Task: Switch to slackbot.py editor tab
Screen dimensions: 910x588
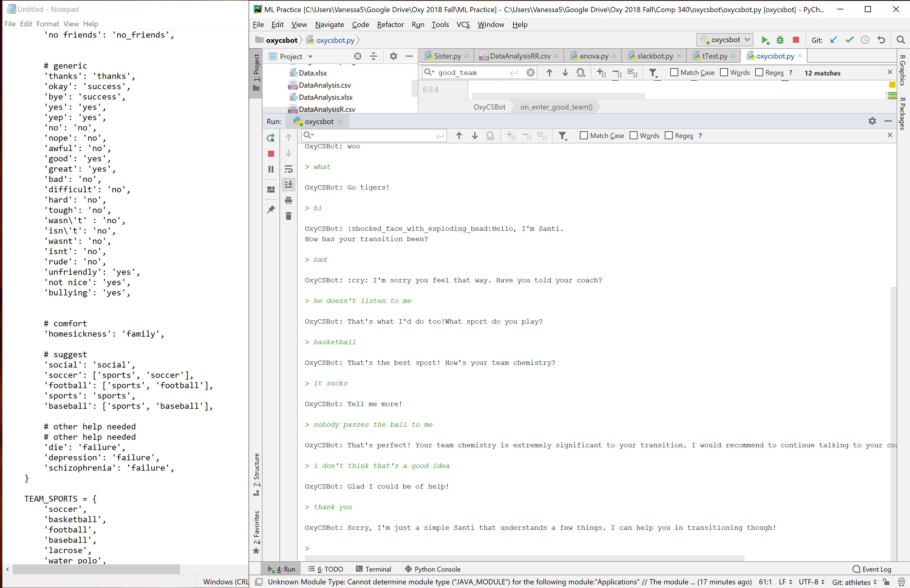Action: (x=655, y=56)
